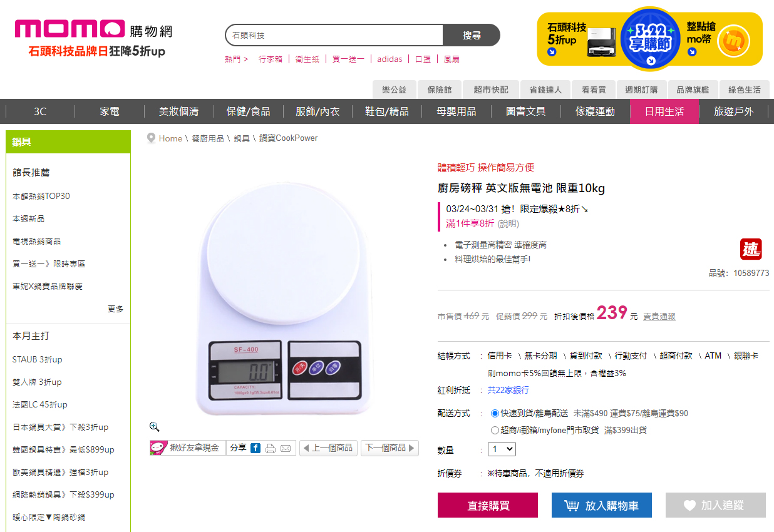Click the location pin icon beside Home

[151, 138]
